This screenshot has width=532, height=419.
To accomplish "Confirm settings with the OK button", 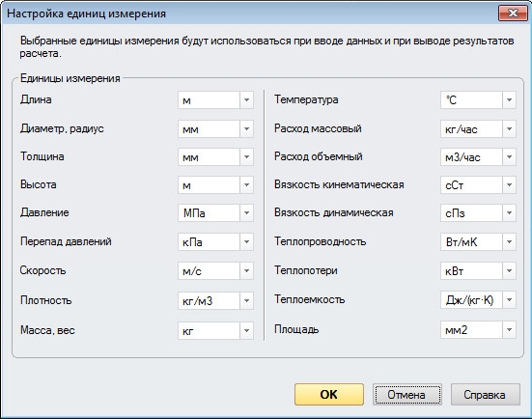I will click(329, 394).
